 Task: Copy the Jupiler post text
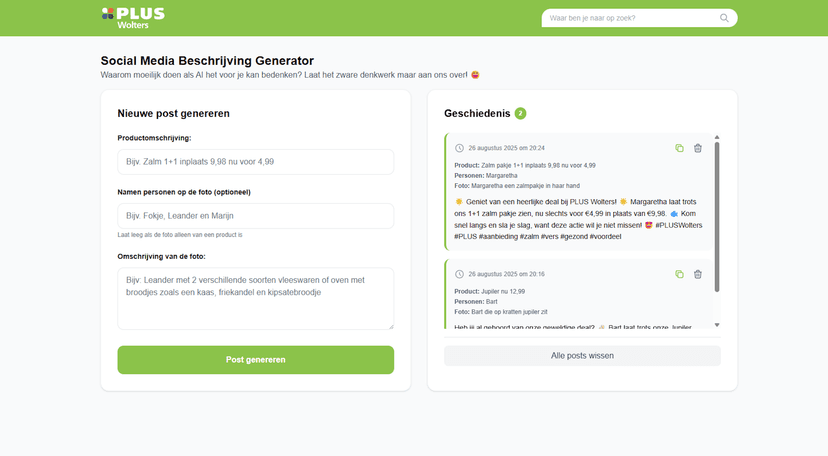coord(679,274)
